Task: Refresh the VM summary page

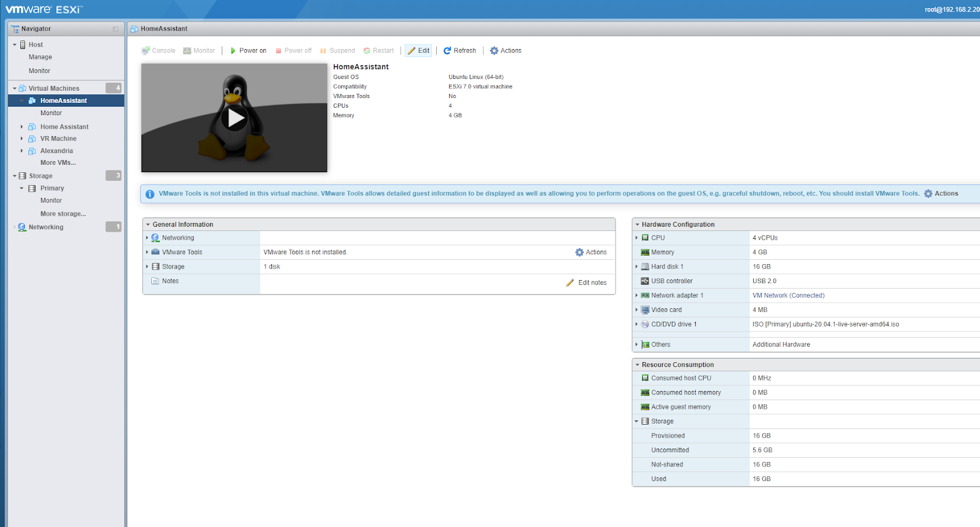Action: (x=459, y=51)
